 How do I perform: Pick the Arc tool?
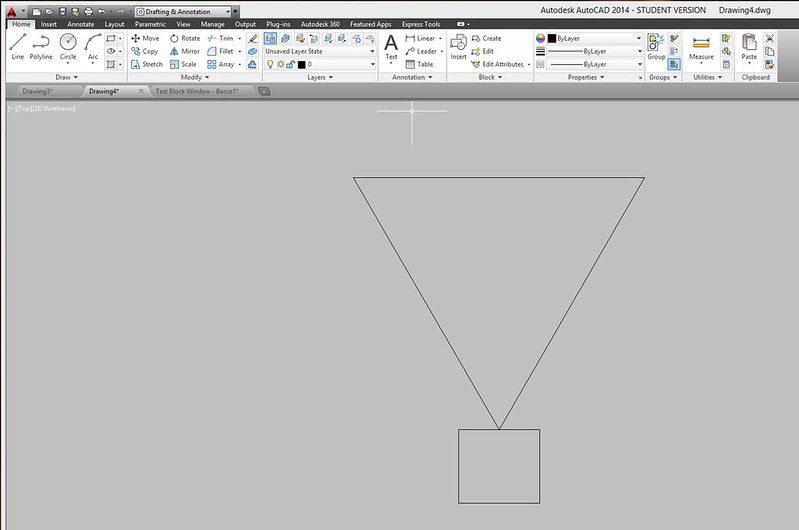pos(93,47)
